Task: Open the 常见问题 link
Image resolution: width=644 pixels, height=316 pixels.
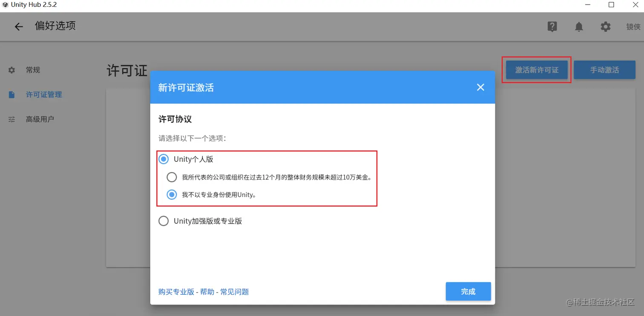Action: (234, 292)
